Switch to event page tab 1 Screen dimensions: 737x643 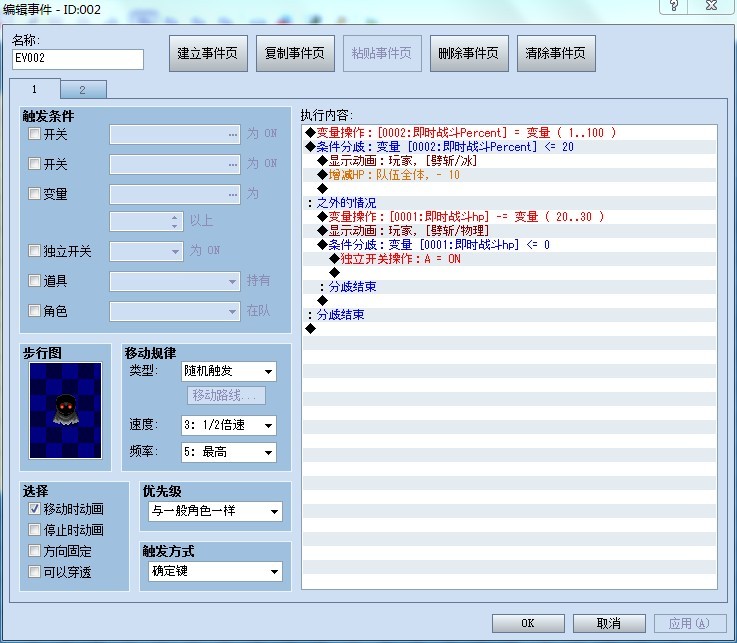[35, 89]
